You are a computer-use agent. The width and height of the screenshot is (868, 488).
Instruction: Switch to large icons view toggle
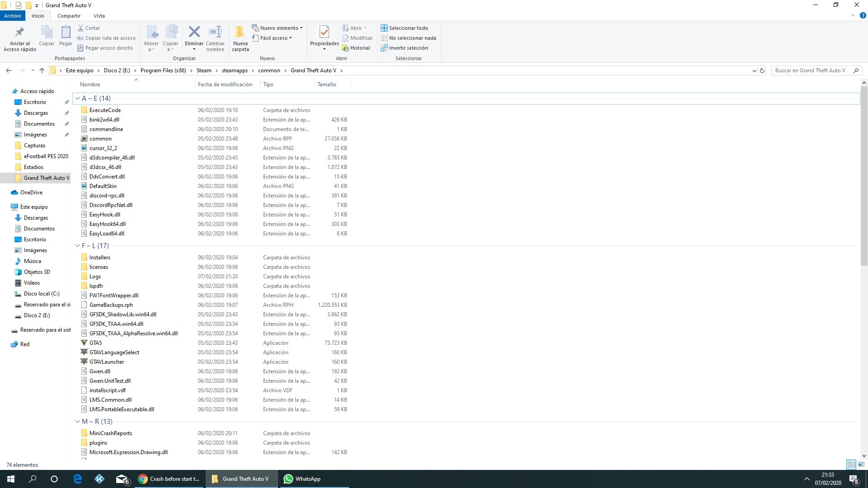pos(861,465)
